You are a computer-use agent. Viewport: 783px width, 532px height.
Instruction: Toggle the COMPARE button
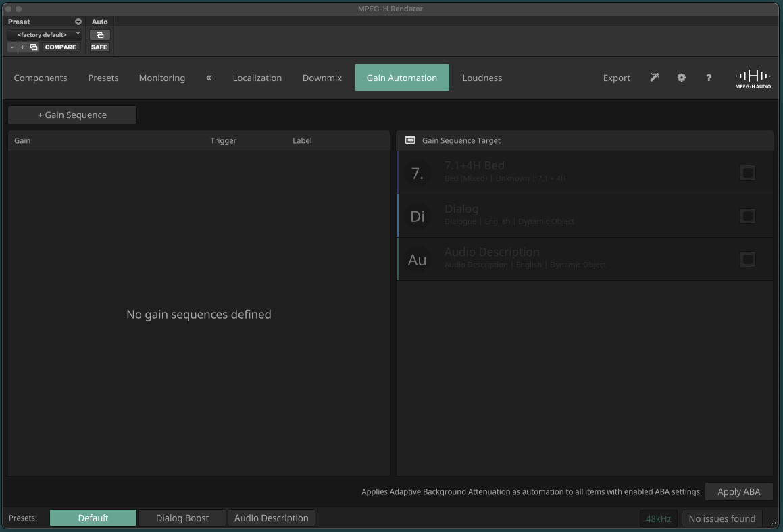pyautogui.click(x=60, y=47)
